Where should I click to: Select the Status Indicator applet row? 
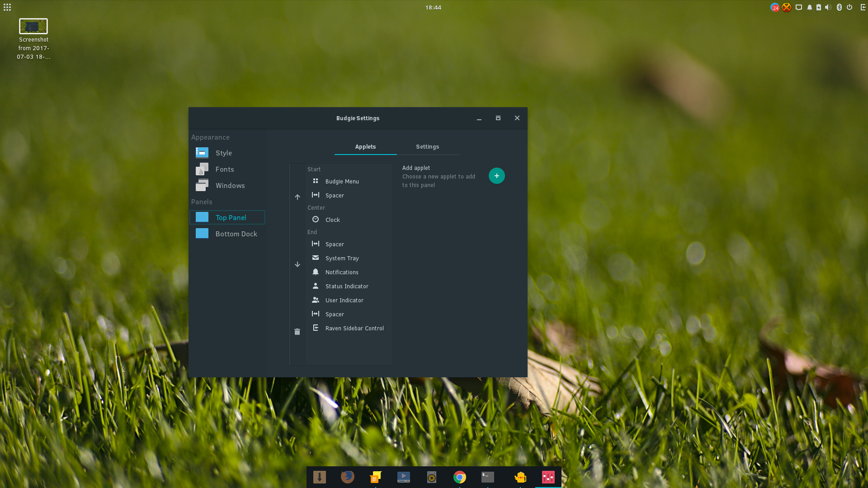(x=349, y=286)
